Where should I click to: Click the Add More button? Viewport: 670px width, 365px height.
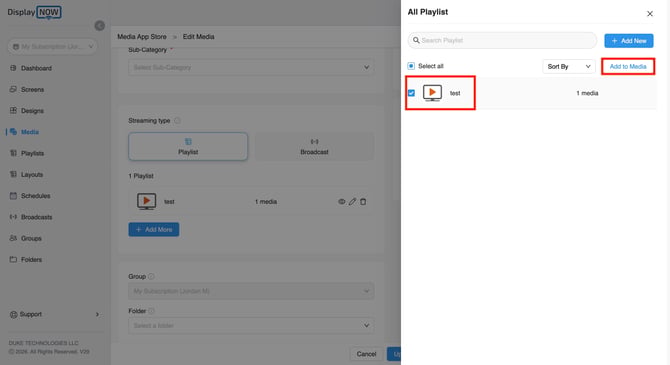coord(154,230)
